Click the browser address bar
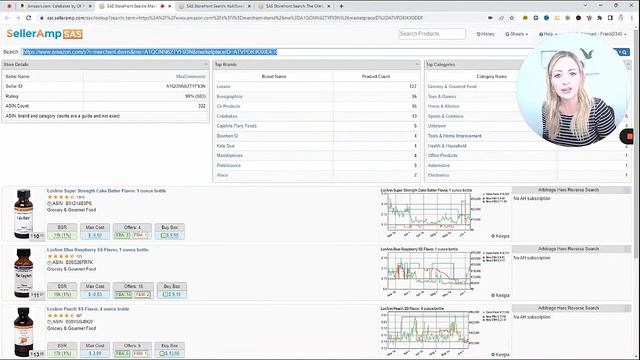Image resolution: width=640 pixels, height=360 pixels. 261,18
